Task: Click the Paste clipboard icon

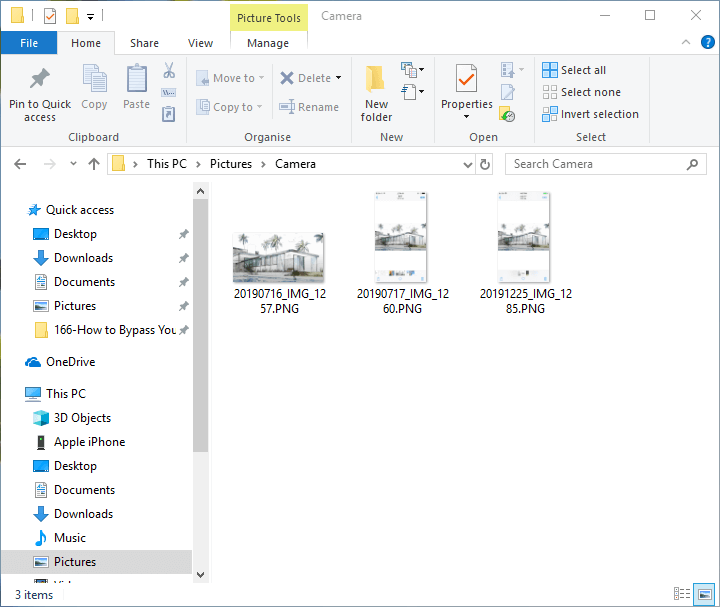Action: click(x=136, y=78)
